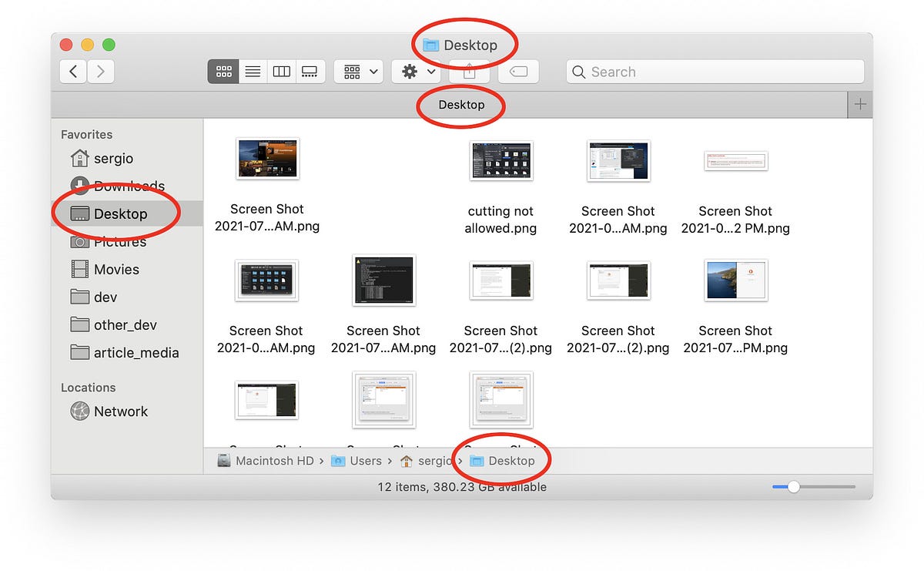Image resolution: width=924 pixels, height=571 pixels.
Task: Open the grouping options dropdown
Action: tap(358, 71)
